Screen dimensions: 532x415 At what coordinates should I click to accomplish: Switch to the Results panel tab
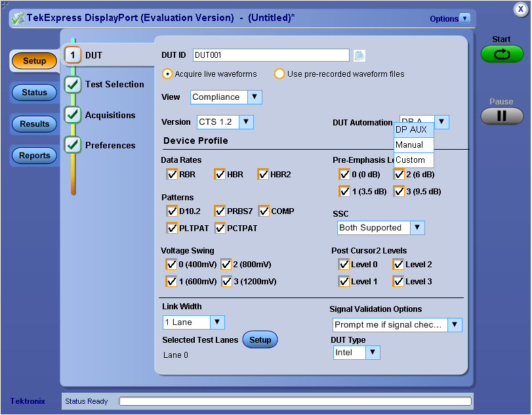[34, 124]
